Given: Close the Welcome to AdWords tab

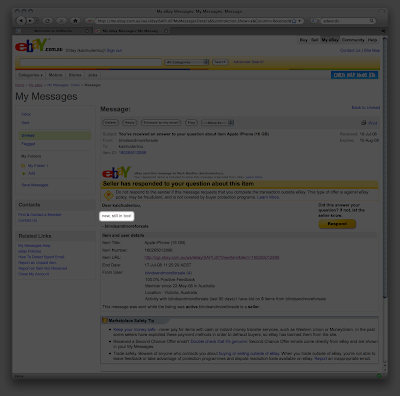Looking at the screenshot, I should tap(87, 31).
